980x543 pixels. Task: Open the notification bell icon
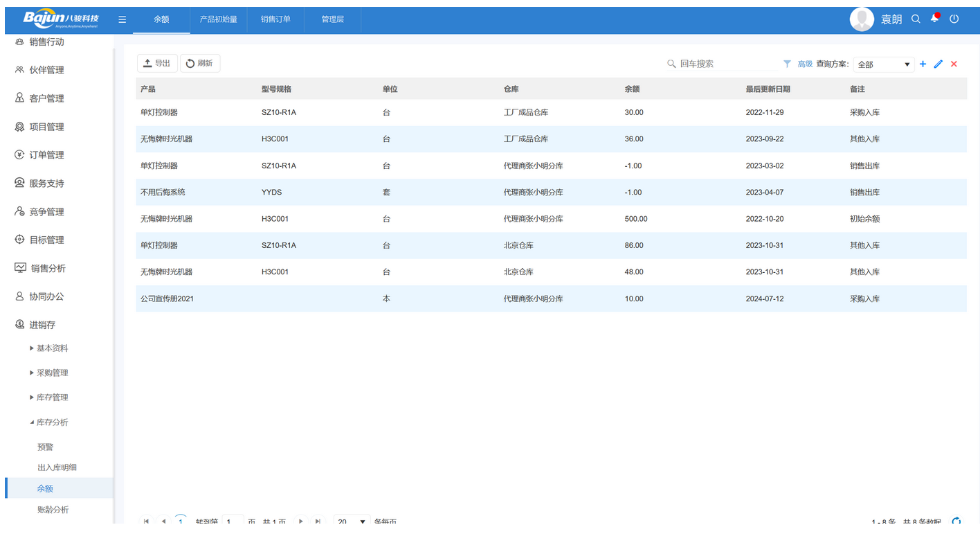pyautogui.click(x=935, y=19)
